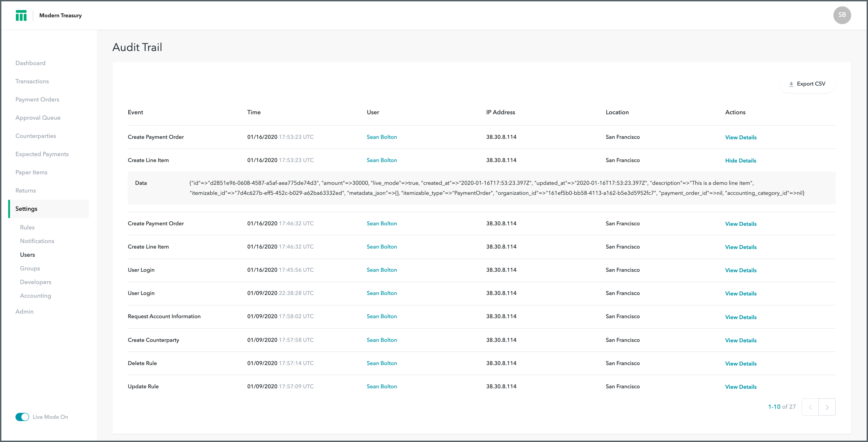The image size is (868, 442).
Task: Select Developers under Settings
Action: 35,282
